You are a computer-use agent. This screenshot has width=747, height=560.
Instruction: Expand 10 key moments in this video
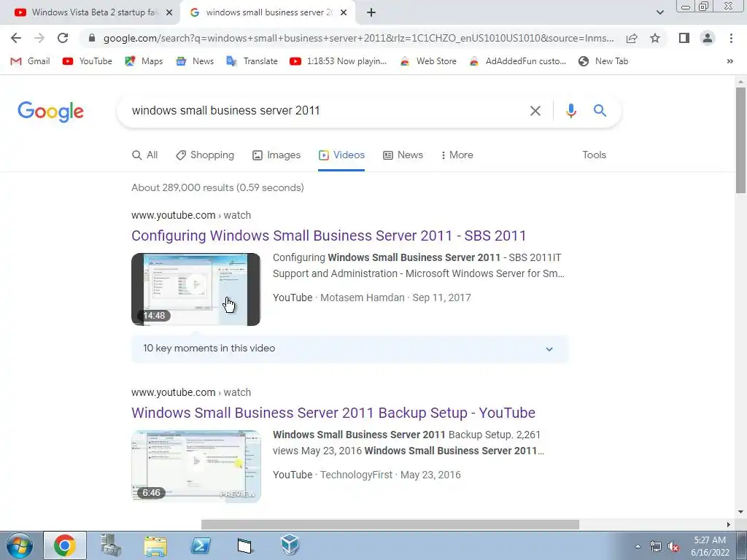tap(349, 349)
